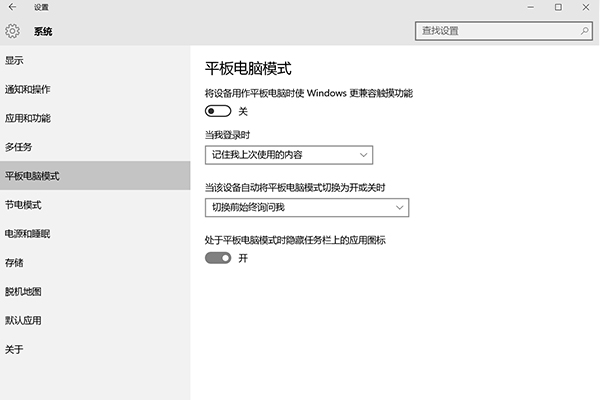Open 脱机地图 settings page

pyautogui.click(x=95, y=291)
